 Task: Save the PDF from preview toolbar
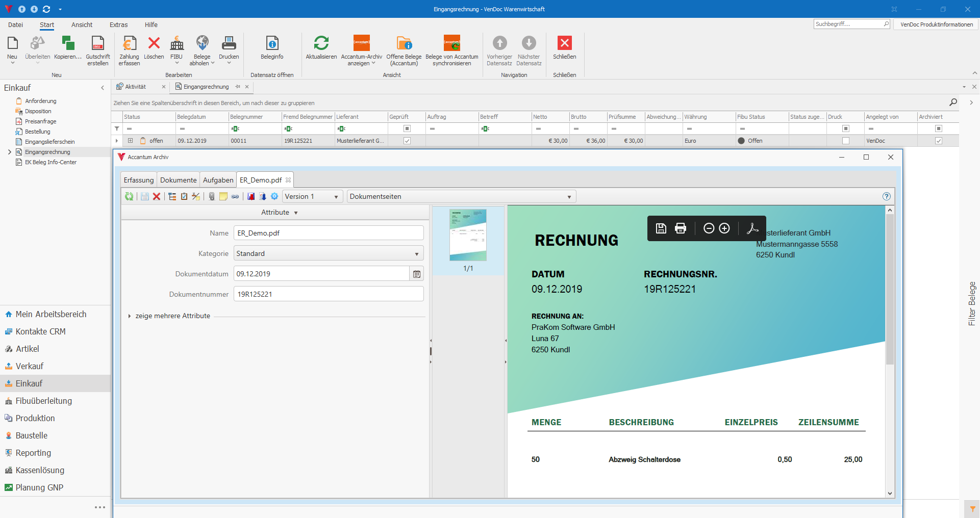click(x=661, y=228)
